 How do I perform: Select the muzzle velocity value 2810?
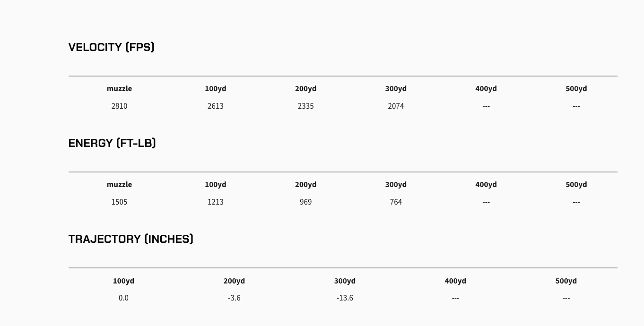pos(119,106)
